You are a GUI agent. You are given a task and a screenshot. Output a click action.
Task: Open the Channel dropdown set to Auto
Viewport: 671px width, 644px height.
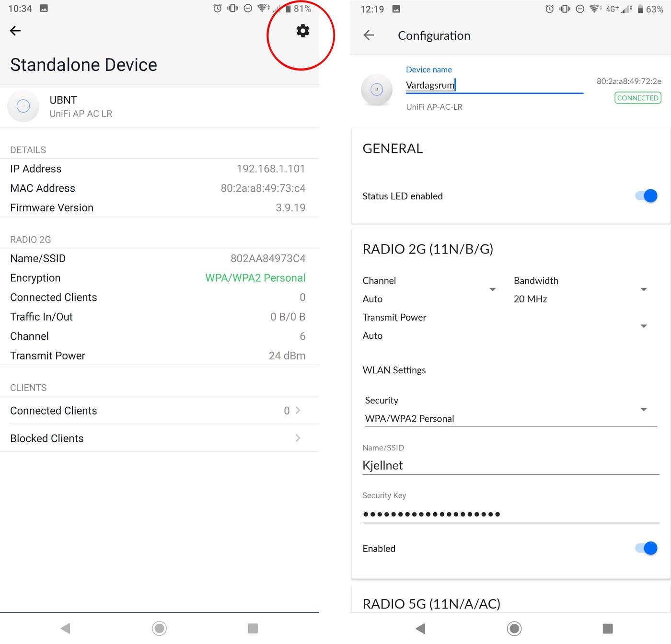[x=429, y=290]
